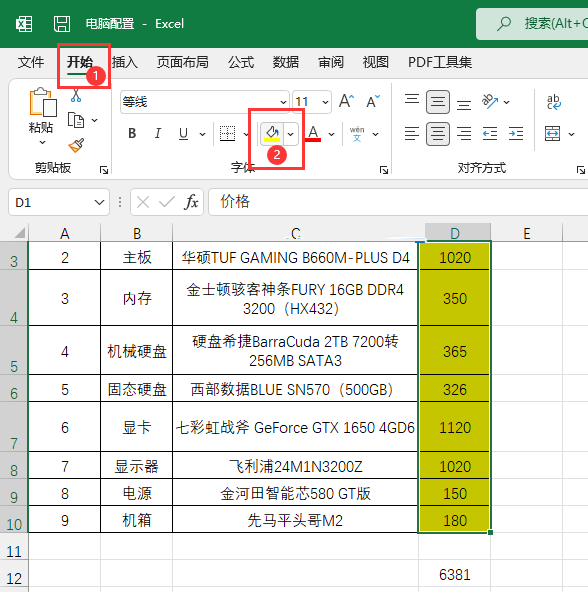Expand Merge and Center arrow

571,134
